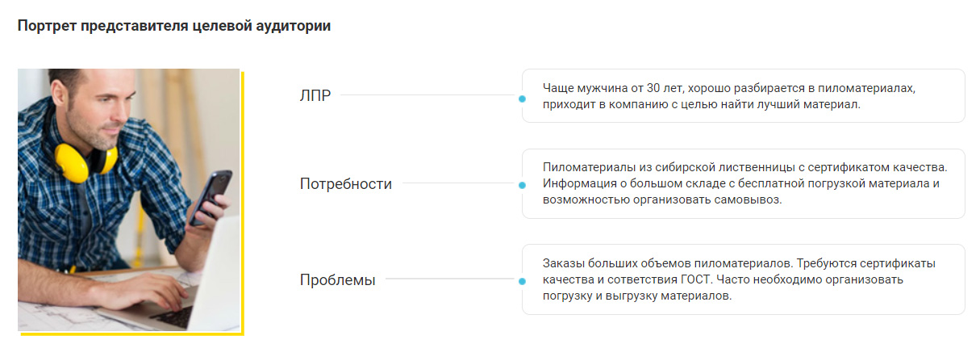This screenshot has height=361, width=980.
Task: Open the photo of man with phone
Action: pyautogui.click(x=129, y=199)
